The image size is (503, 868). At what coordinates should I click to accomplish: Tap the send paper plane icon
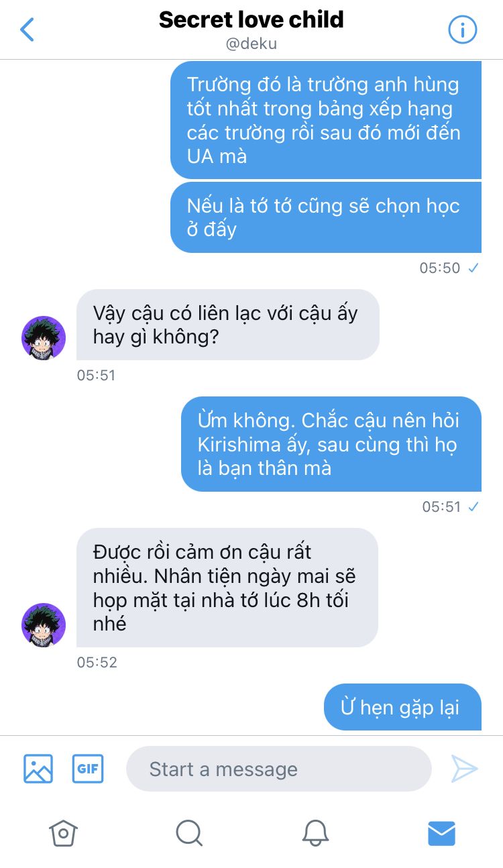point(464,769)
